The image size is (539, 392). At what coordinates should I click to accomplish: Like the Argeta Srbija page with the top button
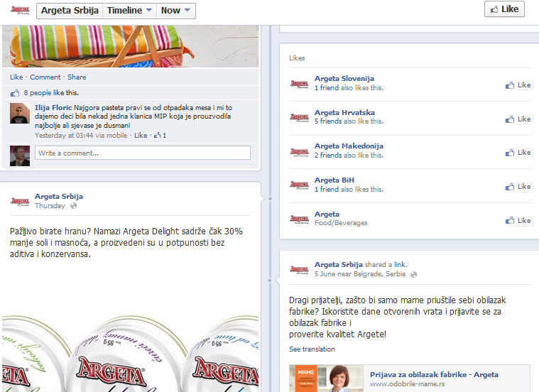[504, 9]
